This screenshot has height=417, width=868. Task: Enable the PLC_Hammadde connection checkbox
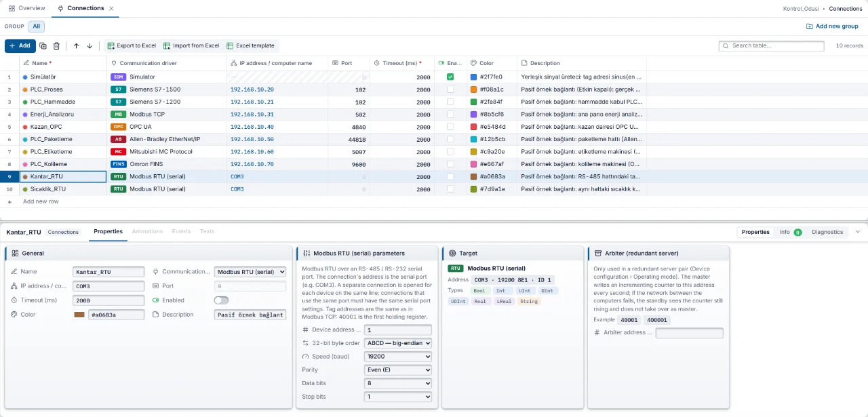click(x=450, y=102)
